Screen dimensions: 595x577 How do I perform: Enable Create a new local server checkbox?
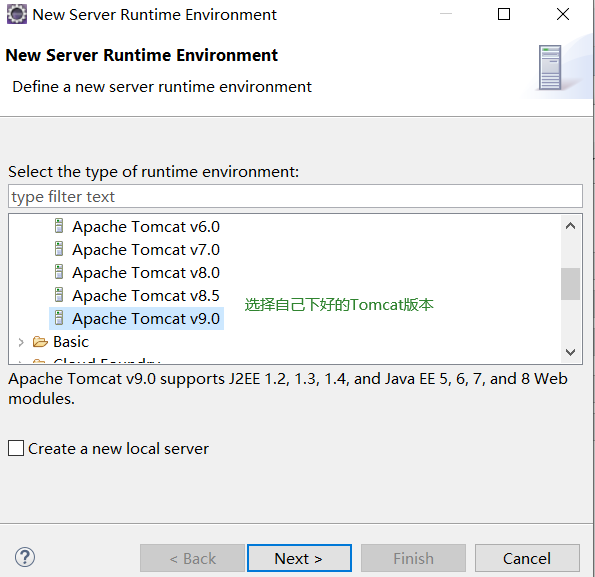(16, 448)
